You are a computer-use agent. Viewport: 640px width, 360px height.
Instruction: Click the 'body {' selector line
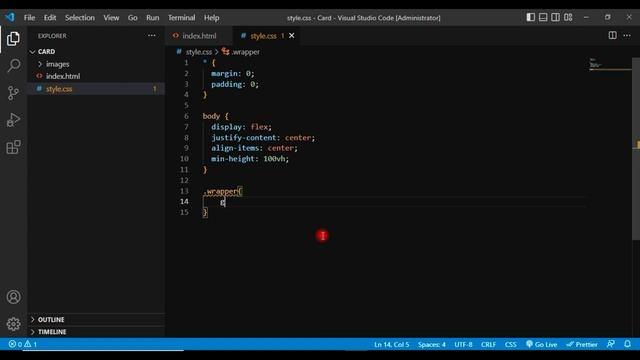[x=216, y=116]
